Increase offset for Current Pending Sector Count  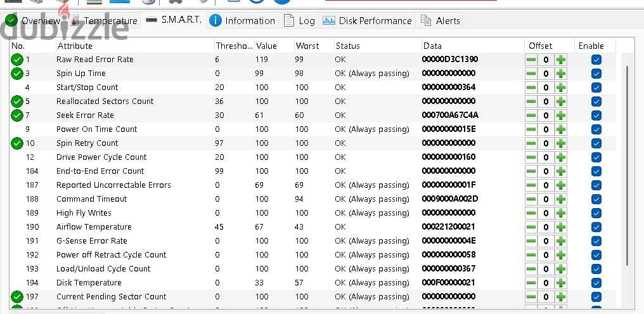click(x=560, y=297)
